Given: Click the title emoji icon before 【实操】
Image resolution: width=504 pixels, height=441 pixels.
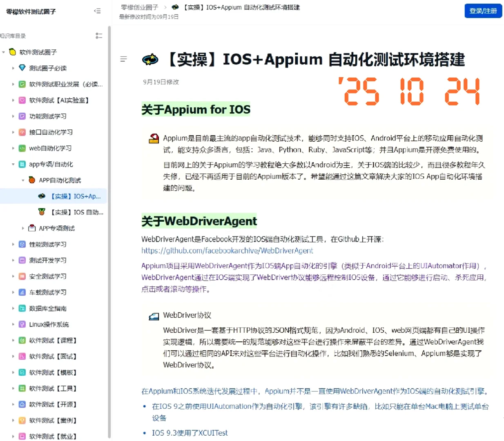Looking at the screenshot, I should coord(150,60).
